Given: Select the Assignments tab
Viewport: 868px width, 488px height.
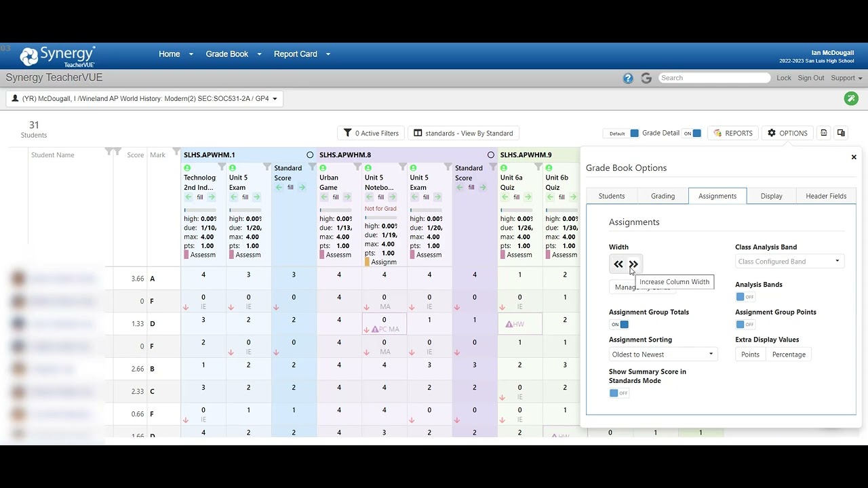Looking at the screenshot, I should (717, 196).
